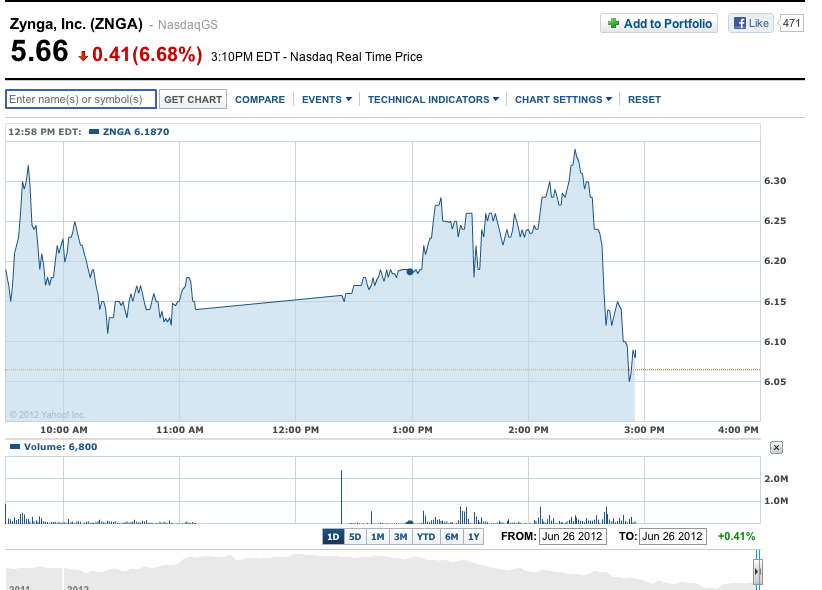Click the 2.0M volume axis label
822x590 pixels.
point(776,479)
